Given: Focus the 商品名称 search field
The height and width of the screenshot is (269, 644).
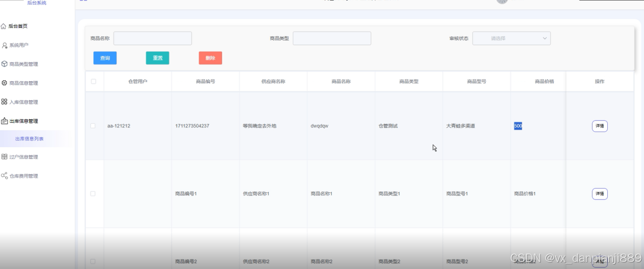Looking at the screenshot, I should tap(153, 38).
